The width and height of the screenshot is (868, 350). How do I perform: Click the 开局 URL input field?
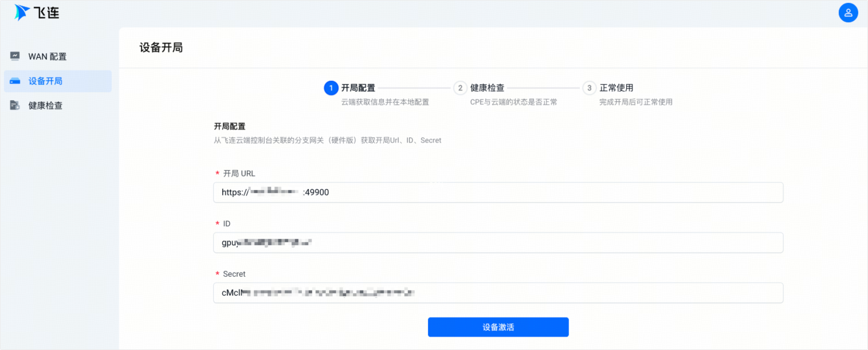(x=498, y=192)
